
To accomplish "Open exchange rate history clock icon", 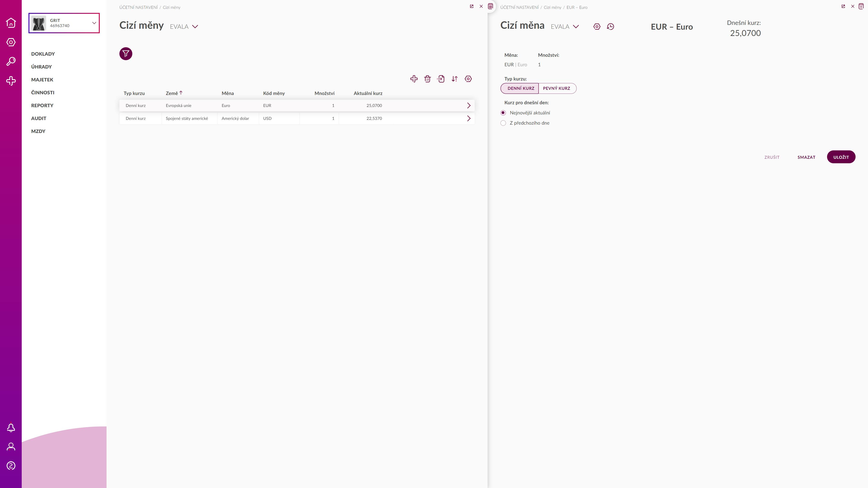I will [x=610, y=27].
